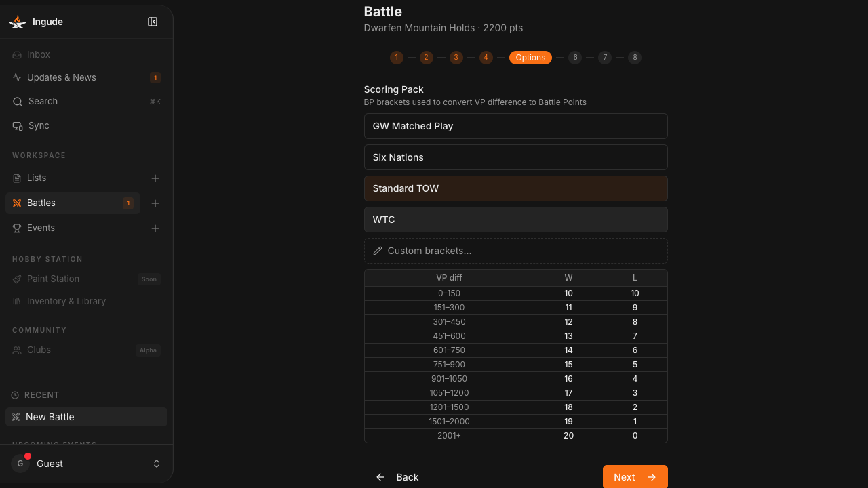
Task: Click the Scoring Pack label
Action: point(394,89)
